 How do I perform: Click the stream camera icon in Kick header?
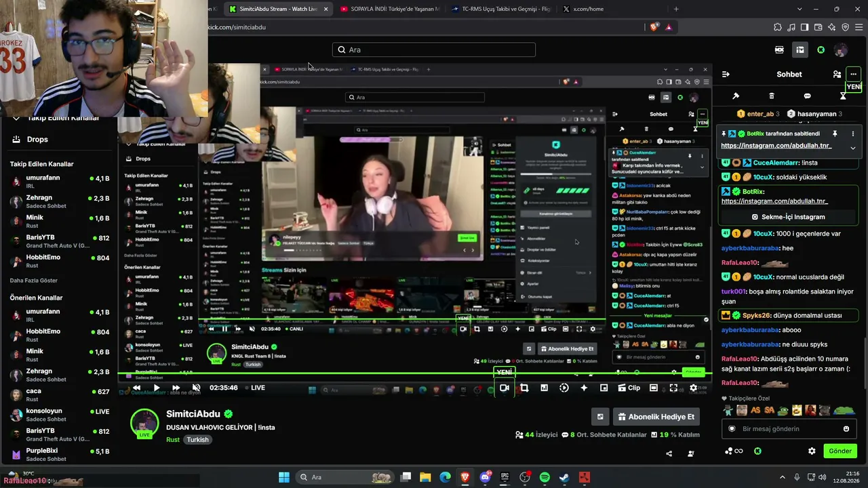pyautogui.click(x=779, y=49)
